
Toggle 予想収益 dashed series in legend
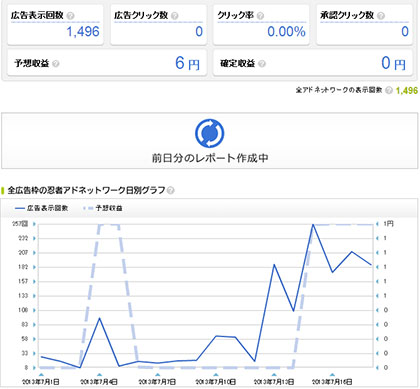[103, 208]
